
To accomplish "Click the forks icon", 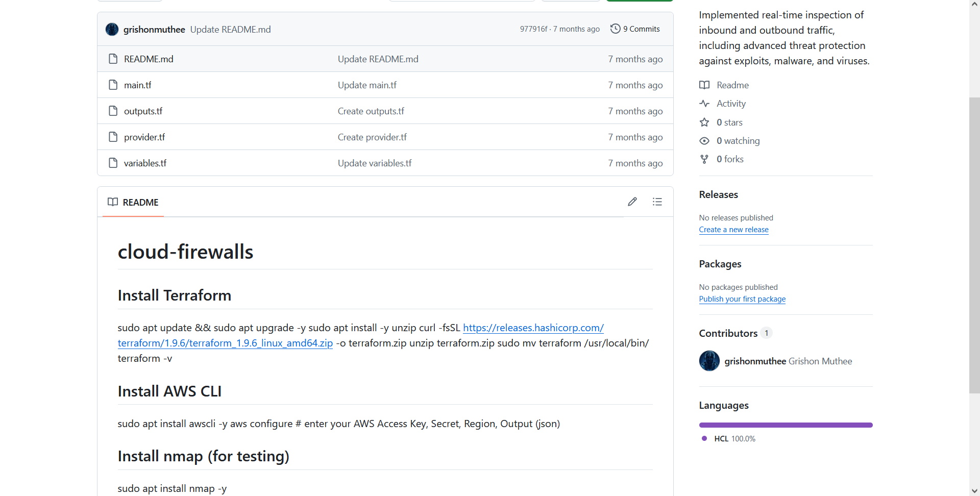I will coord(704,159).
